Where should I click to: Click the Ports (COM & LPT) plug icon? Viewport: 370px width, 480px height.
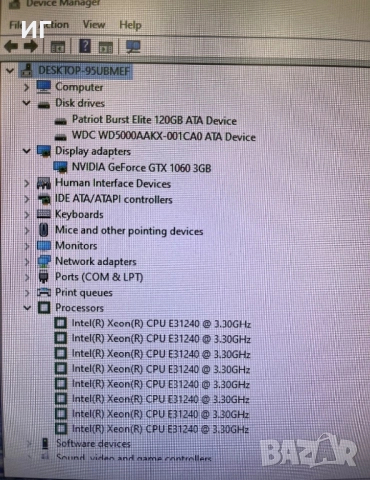point(44,277)
